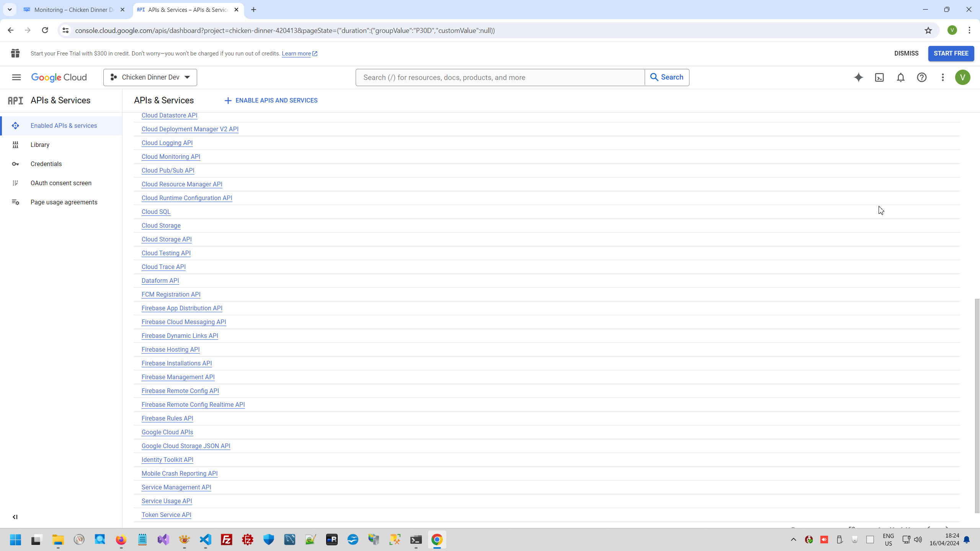Bookmark this page with star icon
The width and height of the screenshot is (980, 551).
[928, 30]
